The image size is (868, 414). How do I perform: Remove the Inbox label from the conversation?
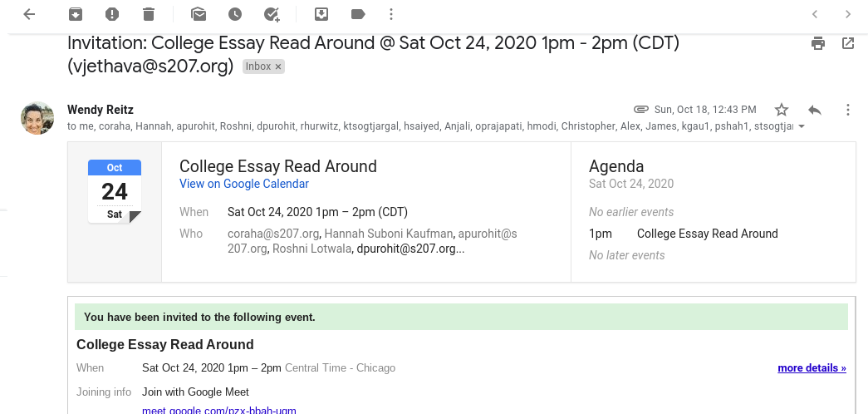coord(278,67)
